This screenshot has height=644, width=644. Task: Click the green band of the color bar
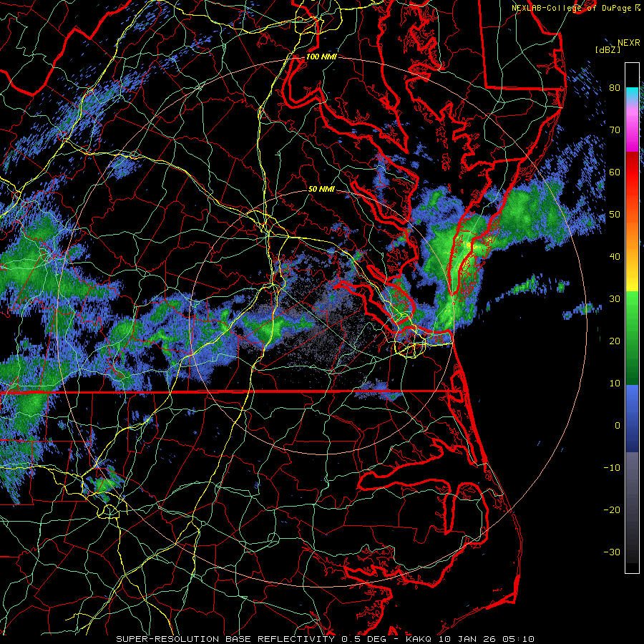tap(632, 337)
